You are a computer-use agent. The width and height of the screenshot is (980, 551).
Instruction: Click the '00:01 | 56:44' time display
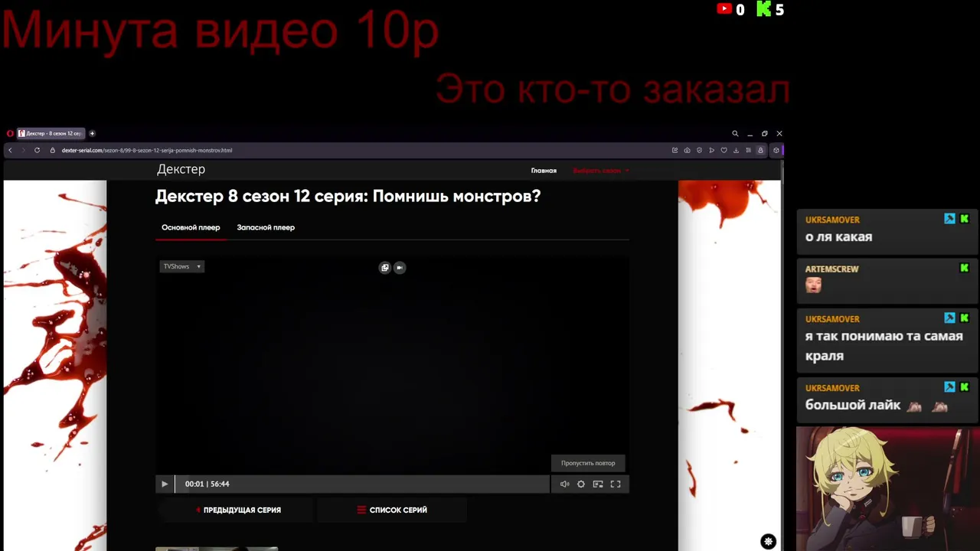(207, 484)
